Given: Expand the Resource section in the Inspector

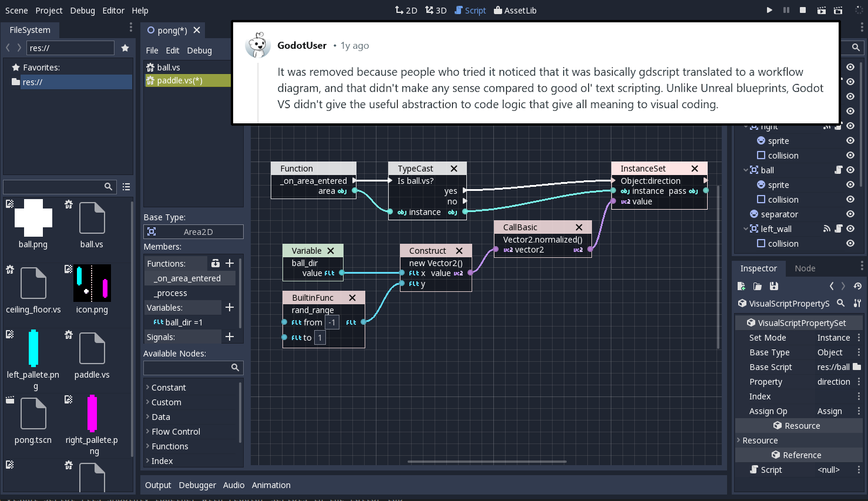Looking at the screenshot, I should 739,440.
